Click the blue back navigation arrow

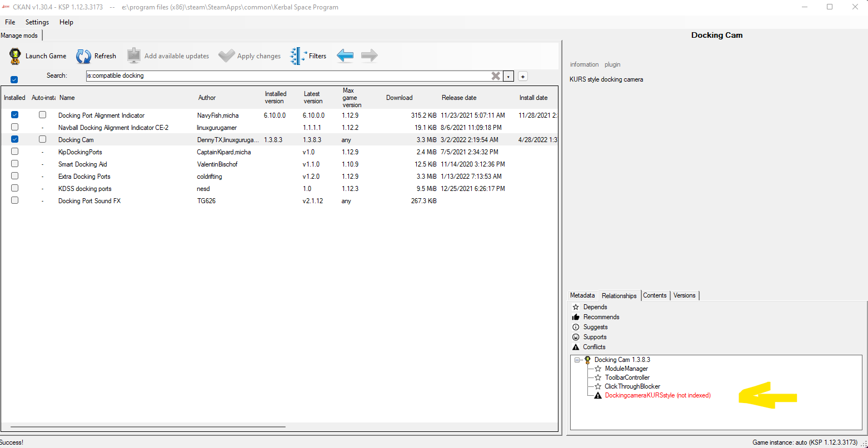[345, 56]
